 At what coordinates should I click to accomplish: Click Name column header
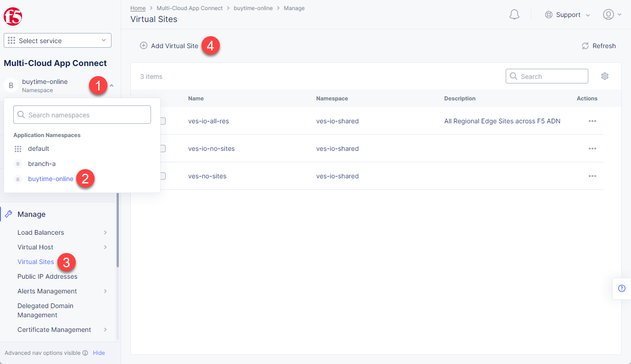[196, 99]
